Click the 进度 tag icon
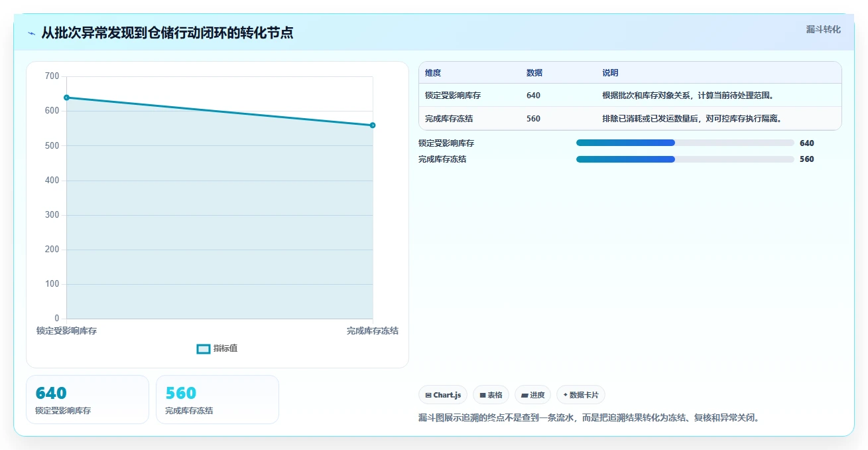The width and height of the screenshot is (868, 450). 525,395
